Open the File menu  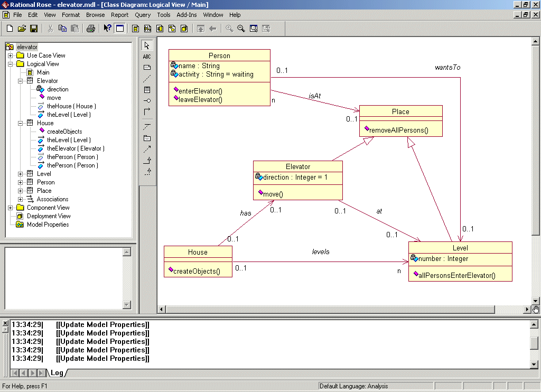tap(17, 15)
